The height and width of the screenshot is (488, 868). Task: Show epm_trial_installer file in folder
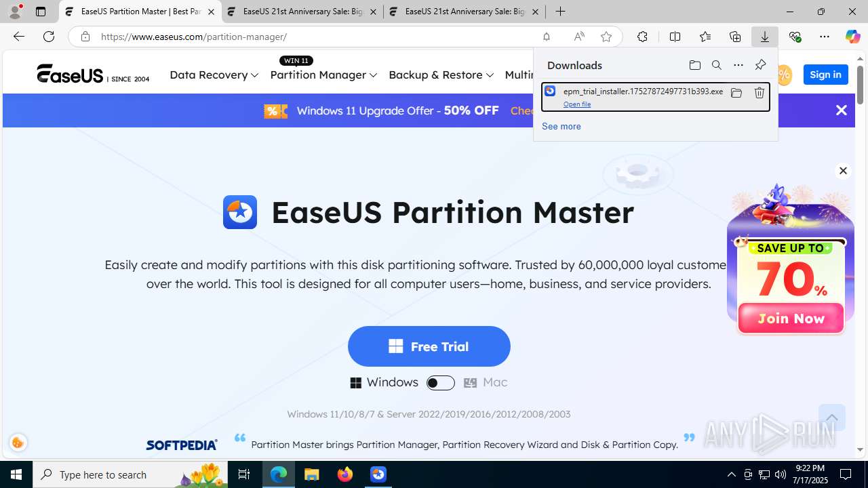coord(736,93)
